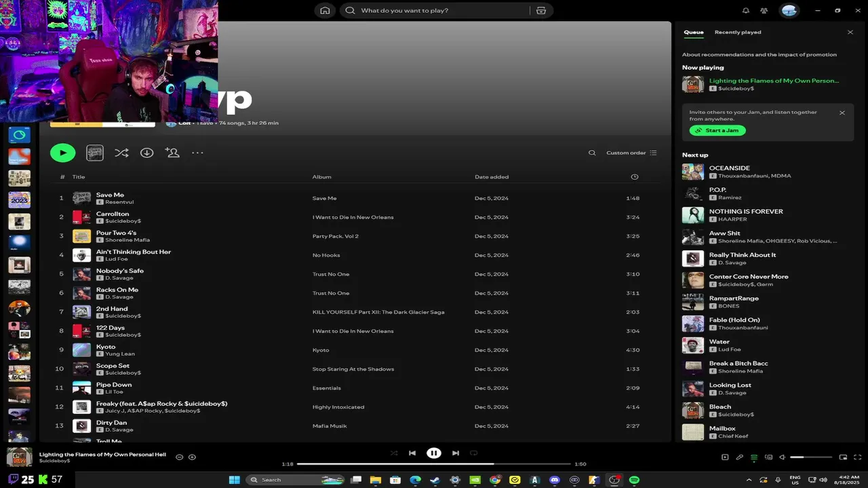This screenshot has height=488, width=868.
Task: Mute with the volume speaker icon
Action: coord(783,457)
